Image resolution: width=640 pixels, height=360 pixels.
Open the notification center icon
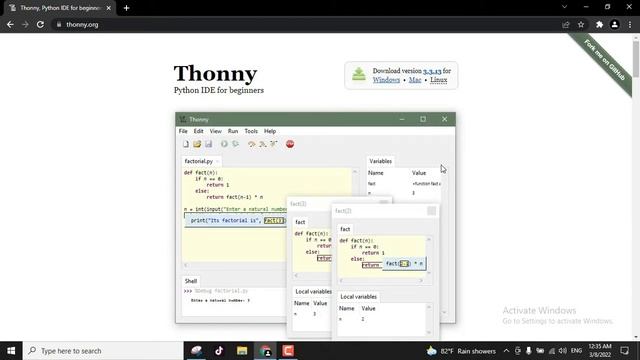point(624,351)
